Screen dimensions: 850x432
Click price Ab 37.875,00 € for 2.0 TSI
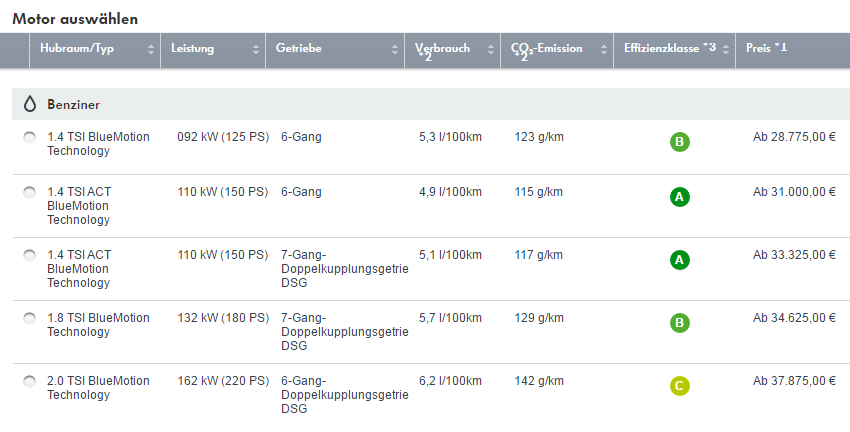(793, 381)
